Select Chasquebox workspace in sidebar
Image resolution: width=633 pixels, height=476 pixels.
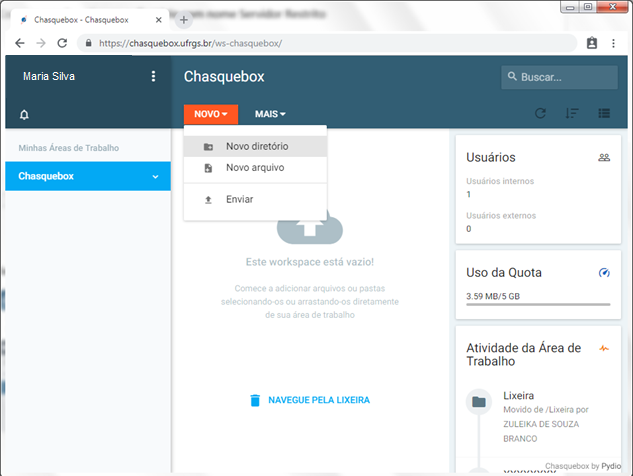(88, 176)
